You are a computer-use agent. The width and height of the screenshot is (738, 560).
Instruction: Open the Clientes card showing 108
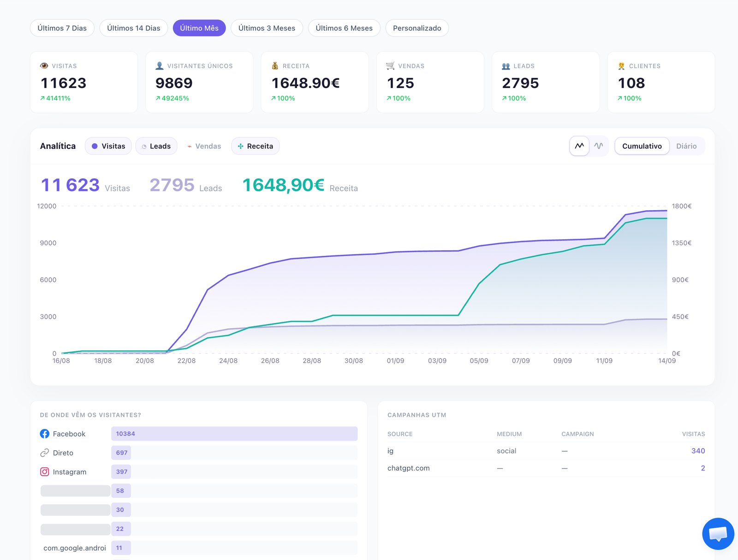[x=661, y=82]
